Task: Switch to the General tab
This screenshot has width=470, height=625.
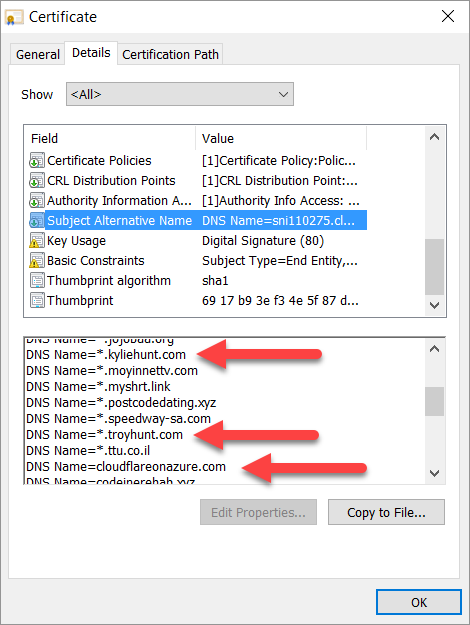Action: [x=37, y=54]
